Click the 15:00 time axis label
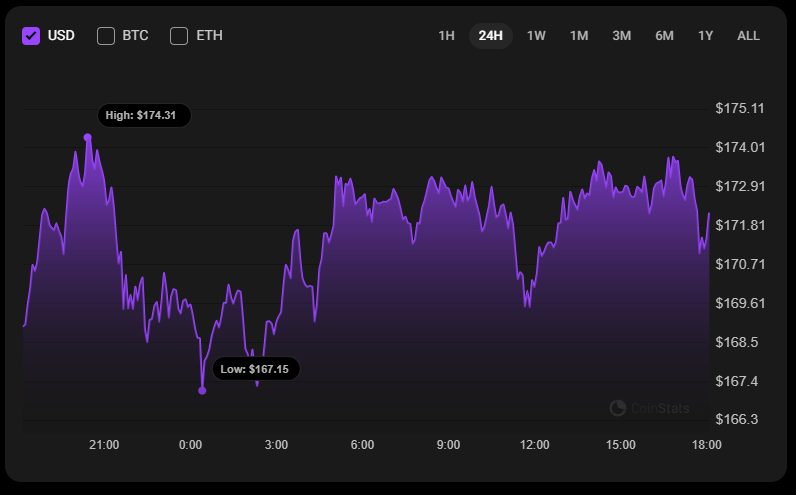 click(x=620, y=445)
